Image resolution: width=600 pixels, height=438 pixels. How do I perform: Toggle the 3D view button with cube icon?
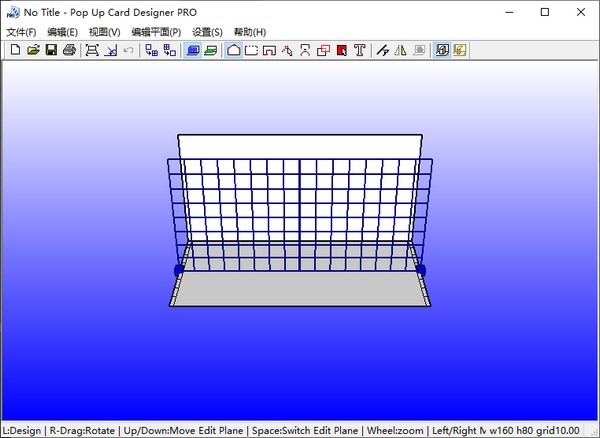441,50
